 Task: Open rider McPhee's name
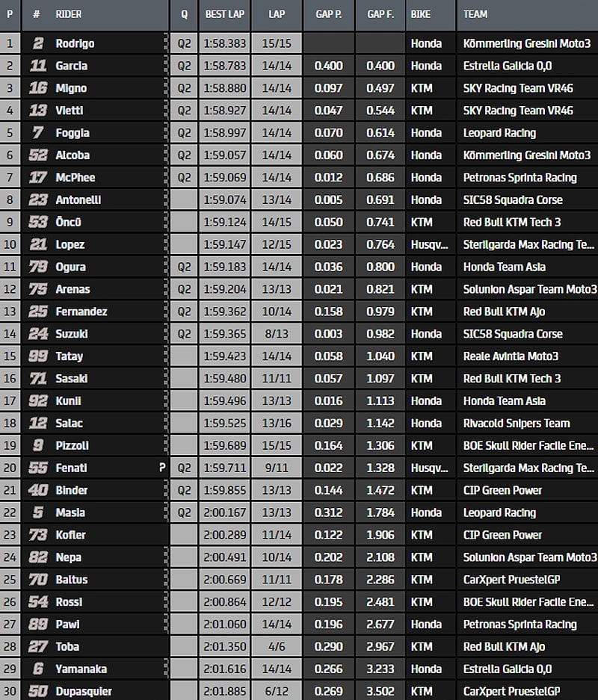75,178
